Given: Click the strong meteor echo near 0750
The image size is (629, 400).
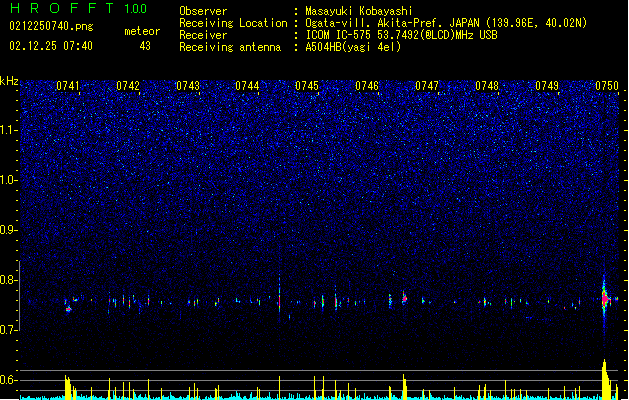Looking at the screenshot, I should [x=605, y=299].
